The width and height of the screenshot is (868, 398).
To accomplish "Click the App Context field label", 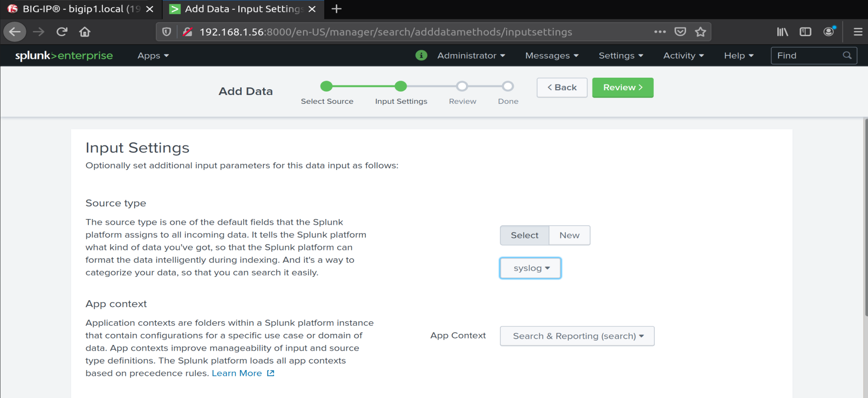I will [458, 335].
